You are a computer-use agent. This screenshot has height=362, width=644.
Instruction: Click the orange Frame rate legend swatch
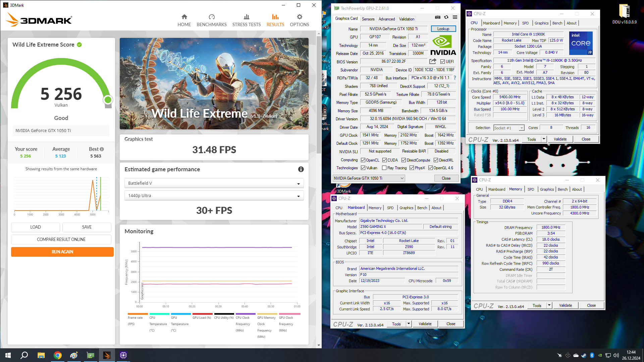coord(138,314)
